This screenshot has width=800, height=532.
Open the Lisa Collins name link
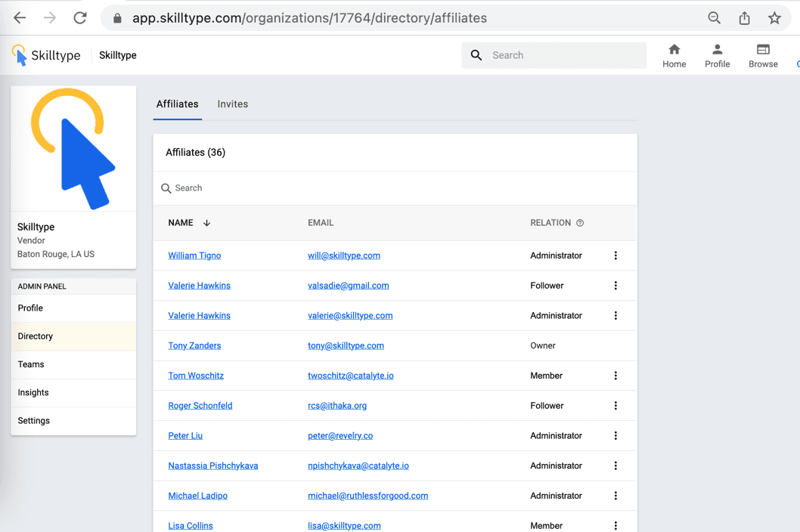[x=191, y=525]
